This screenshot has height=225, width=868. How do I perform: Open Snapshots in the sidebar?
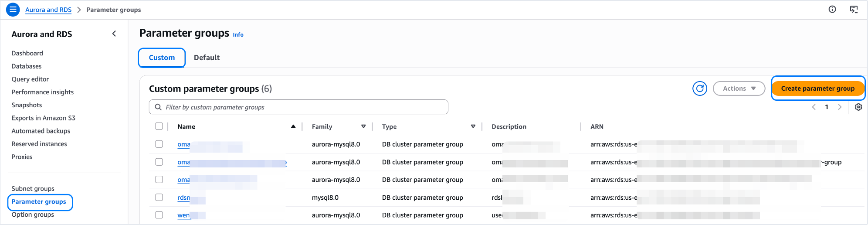tap(27, 105)
